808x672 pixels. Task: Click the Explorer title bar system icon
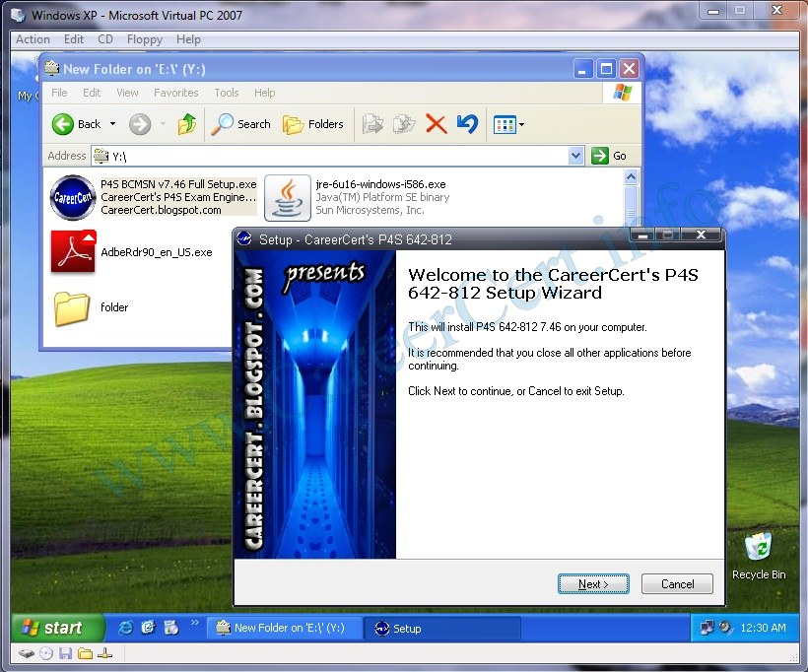tap(51, 68)
